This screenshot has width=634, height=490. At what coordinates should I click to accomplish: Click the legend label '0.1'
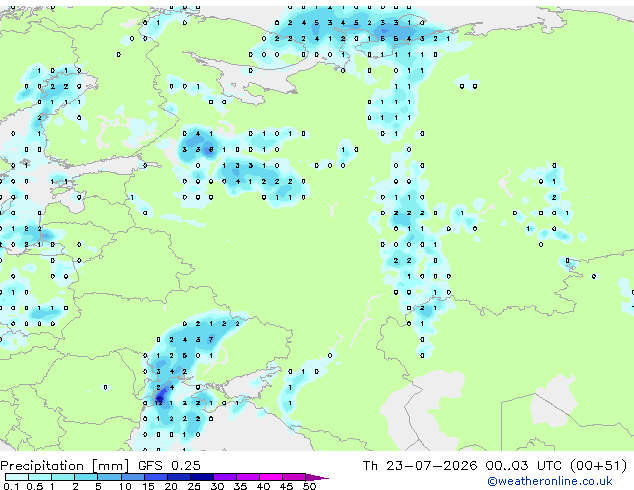(11, 486)
